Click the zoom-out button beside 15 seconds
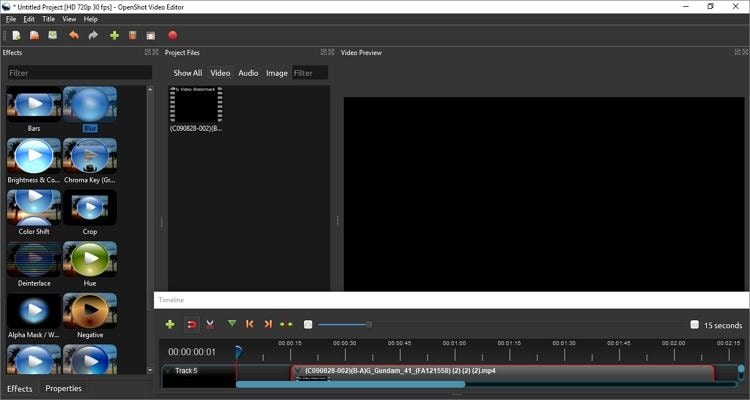The height and width of the screenshot is (400, 750). tap(695, 324)
